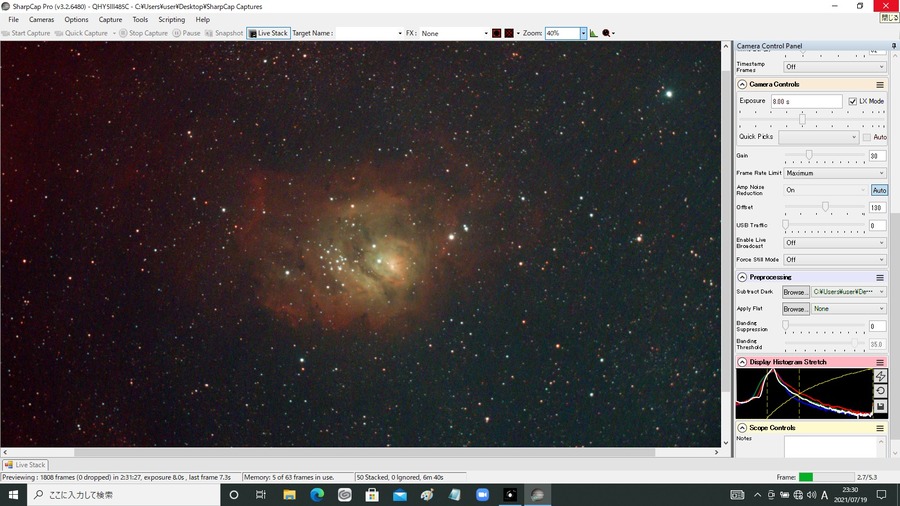Reset the display histogram stretch
Viewport: 900px width, 506px height.
880,391
